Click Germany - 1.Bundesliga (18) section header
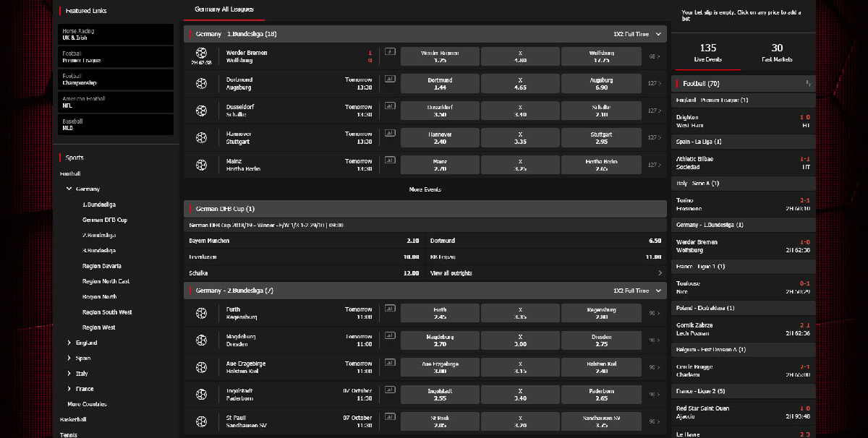 425,34
